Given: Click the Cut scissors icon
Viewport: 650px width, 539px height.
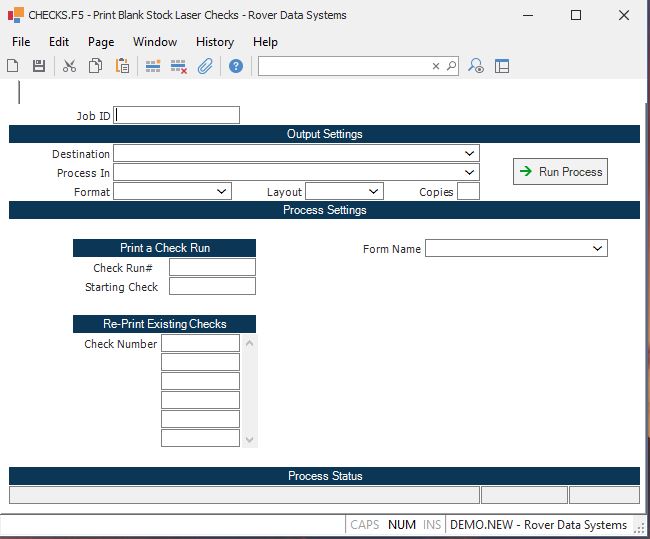Looking at the screenshot, I should point(69,66).
